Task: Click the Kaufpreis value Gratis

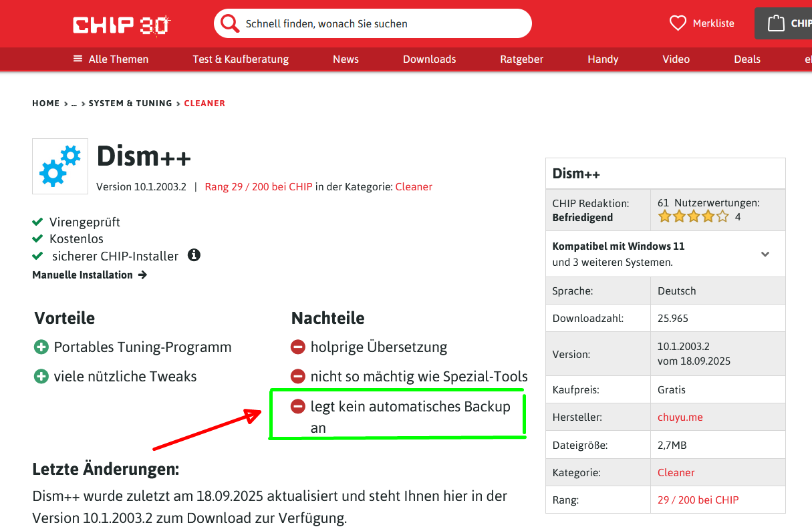Action: (x=672, y=389)
